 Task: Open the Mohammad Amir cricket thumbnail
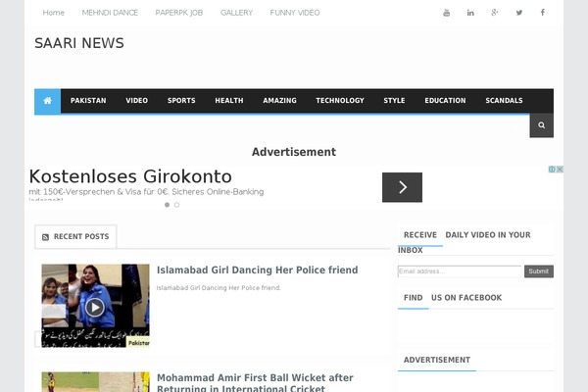click(x=95, y=382)
